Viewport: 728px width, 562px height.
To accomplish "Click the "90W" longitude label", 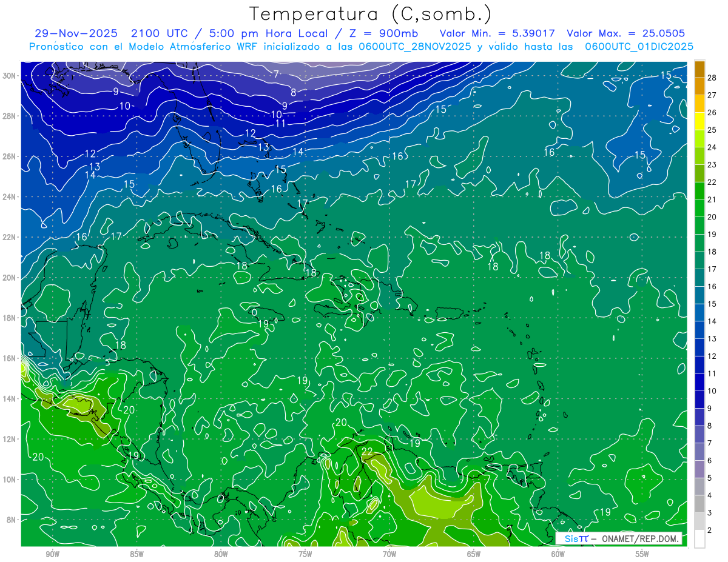I will 52,554.
